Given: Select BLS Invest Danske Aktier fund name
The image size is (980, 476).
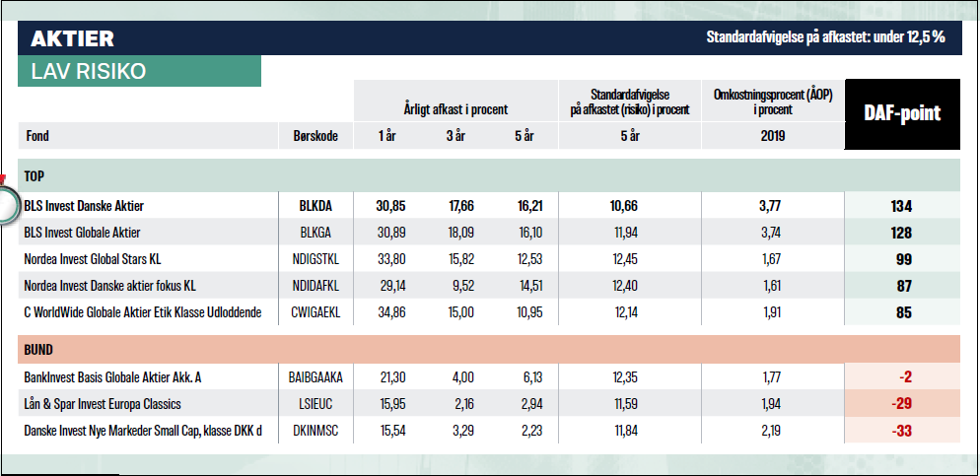Looking at the screenshot, I should click(x=84, y=206).
